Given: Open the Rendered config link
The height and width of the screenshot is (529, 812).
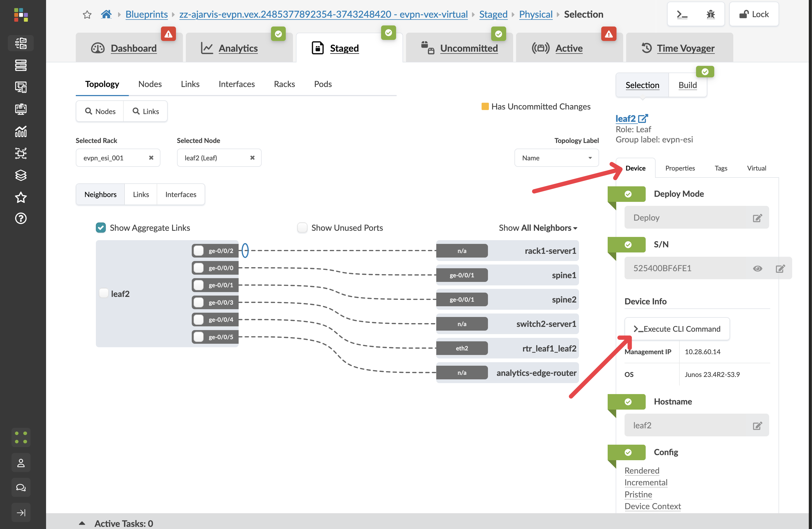Looking at the screenshot, I should (x=641, y=471).
